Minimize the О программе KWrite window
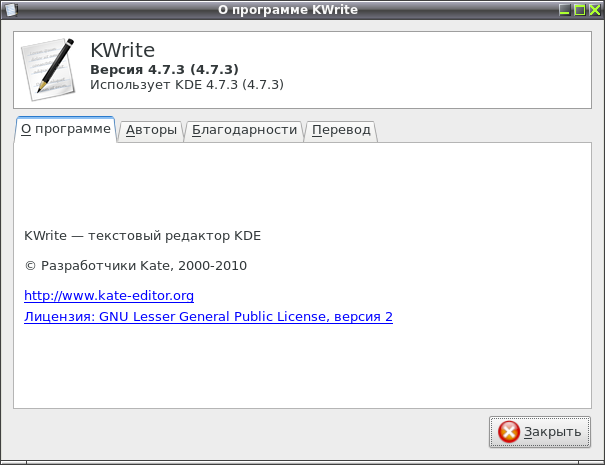 (x=564, y=9)
